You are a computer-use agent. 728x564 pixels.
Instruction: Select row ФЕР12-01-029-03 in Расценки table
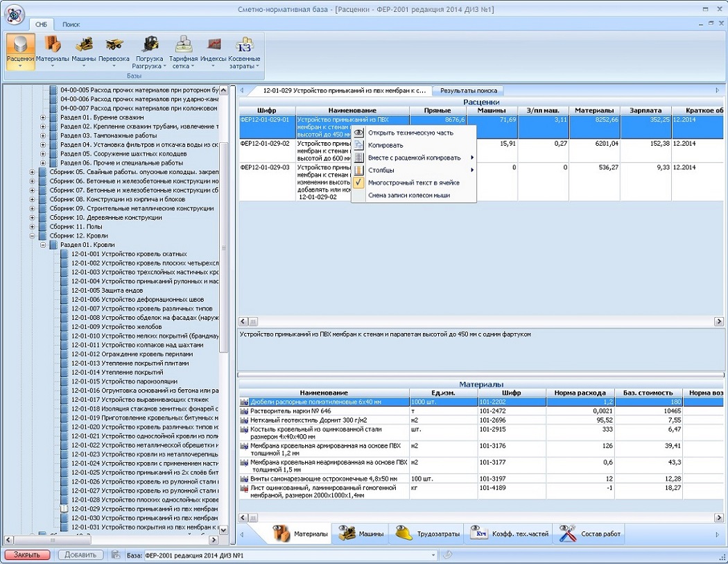(x=481, y=182)
